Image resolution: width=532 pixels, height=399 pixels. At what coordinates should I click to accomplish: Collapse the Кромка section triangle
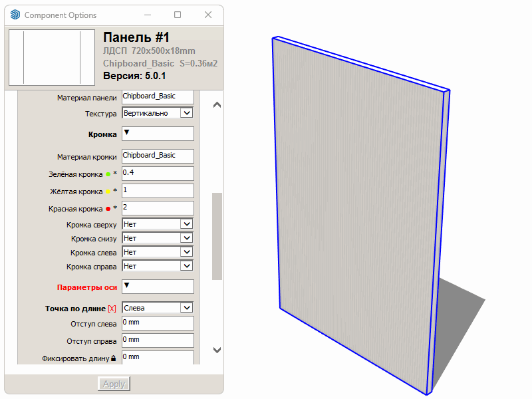point(127,133)
